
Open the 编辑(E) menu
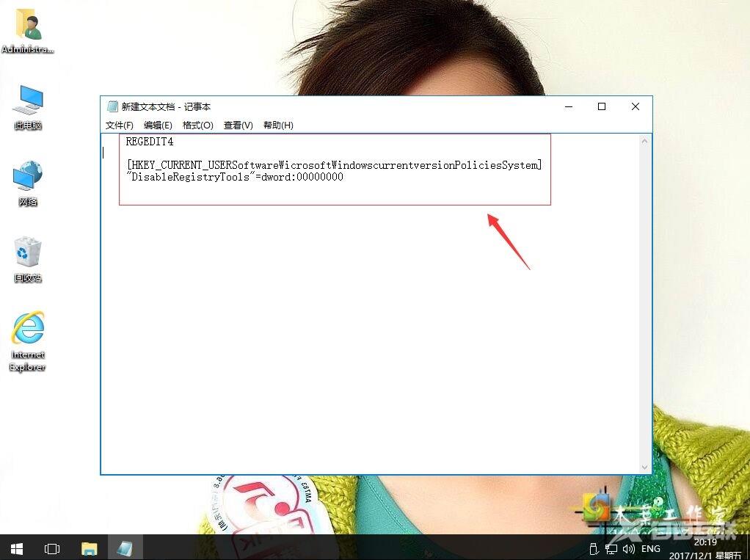(158, 126)
